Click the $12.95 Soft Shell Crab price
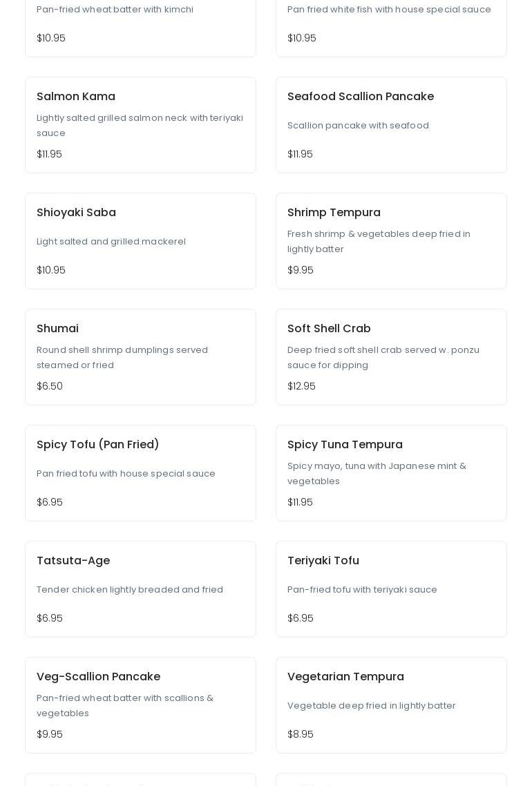 pos(301,386)
